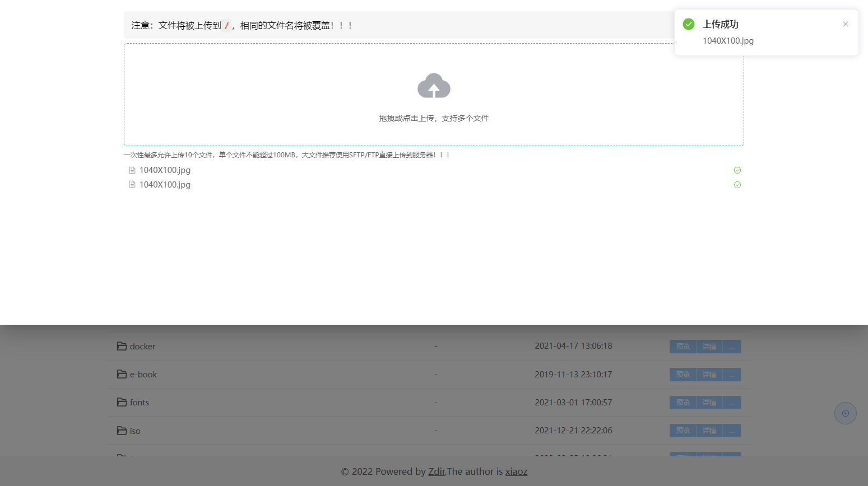Click the docker folder icon
Image resolution: width=868 pixels, height=486 pixels.
(122, 346)
